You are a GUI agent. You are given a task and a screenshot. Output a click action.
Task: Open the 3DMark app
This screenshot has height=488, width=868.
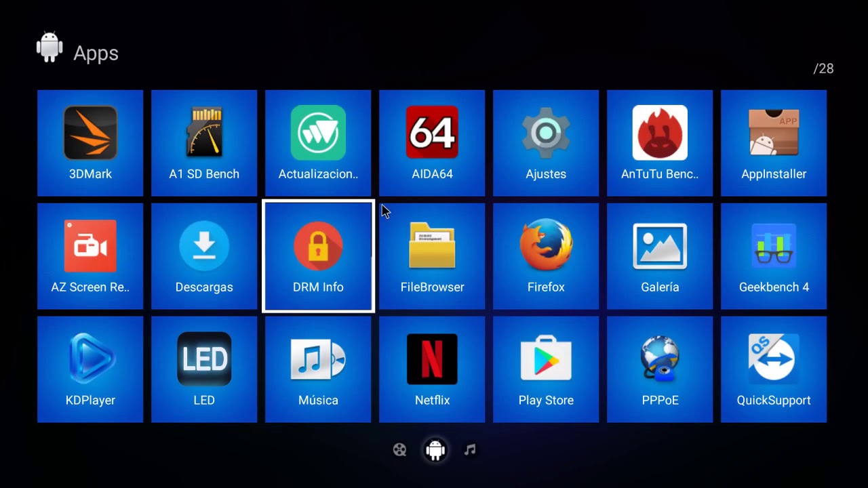pyautogui.click(x=90, y=143)
